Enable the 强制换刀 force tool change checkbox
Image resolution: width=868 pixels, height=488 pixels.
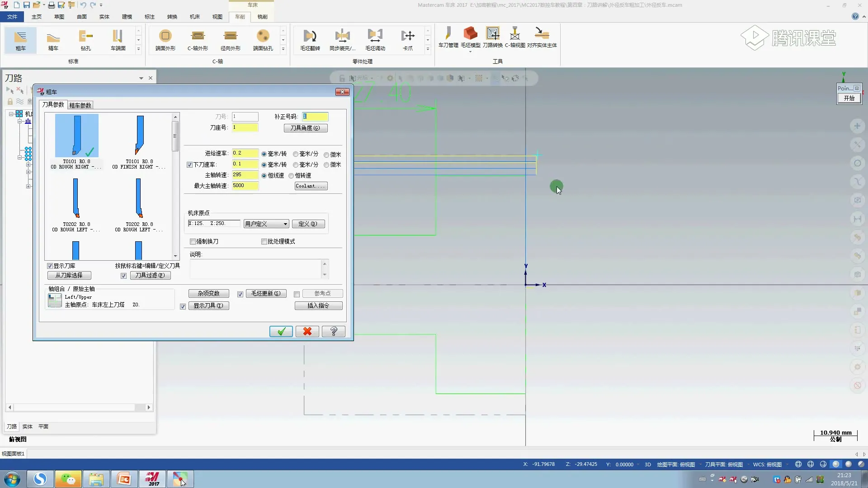(x=193, y=242)
